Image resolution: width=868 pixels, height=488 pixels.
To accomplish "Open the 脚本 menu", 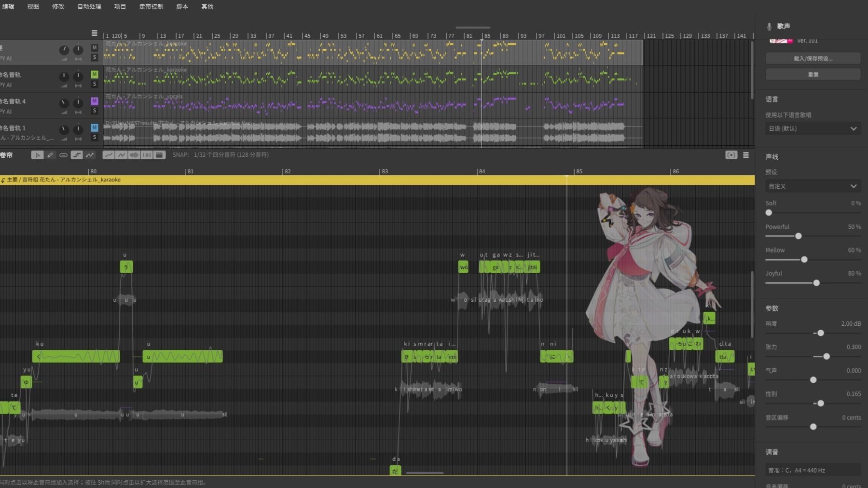I will click(x=182, y=7).
